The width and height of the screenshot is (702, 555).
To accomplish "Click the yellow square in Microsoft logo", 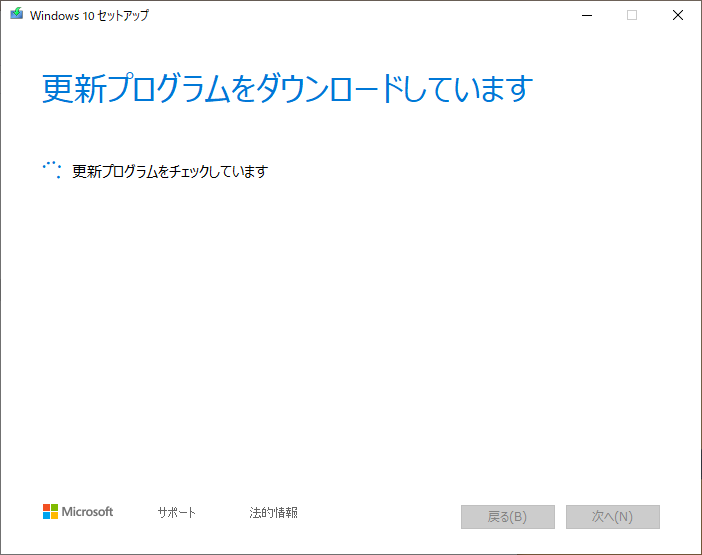I will [54, 516].
